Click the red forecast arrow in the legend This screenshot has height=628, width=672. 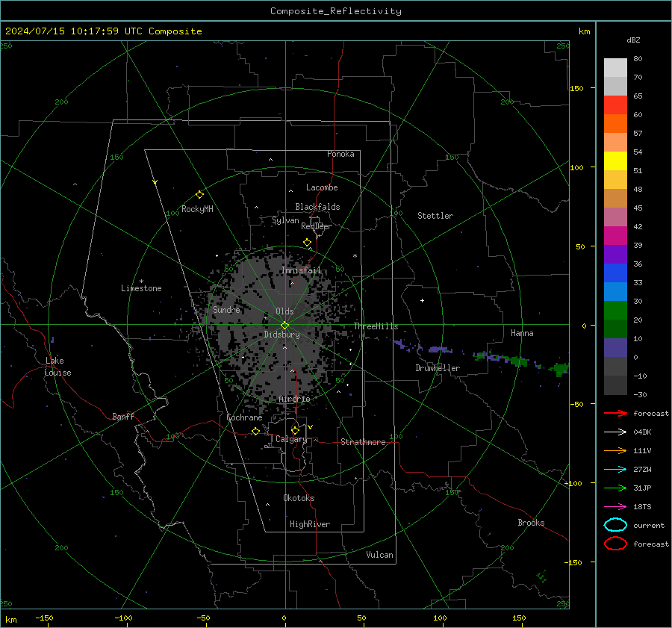(615, 413)
